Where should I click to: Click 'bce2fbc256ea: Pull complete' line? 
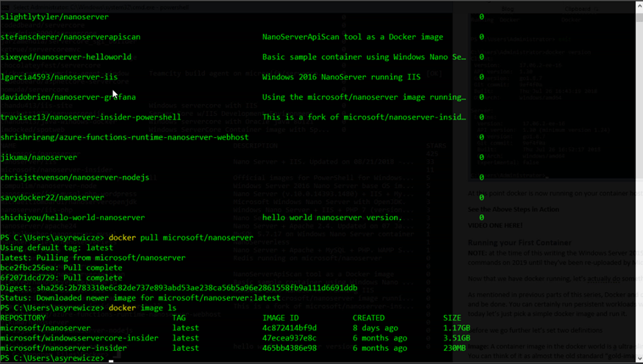coord(61,268)
